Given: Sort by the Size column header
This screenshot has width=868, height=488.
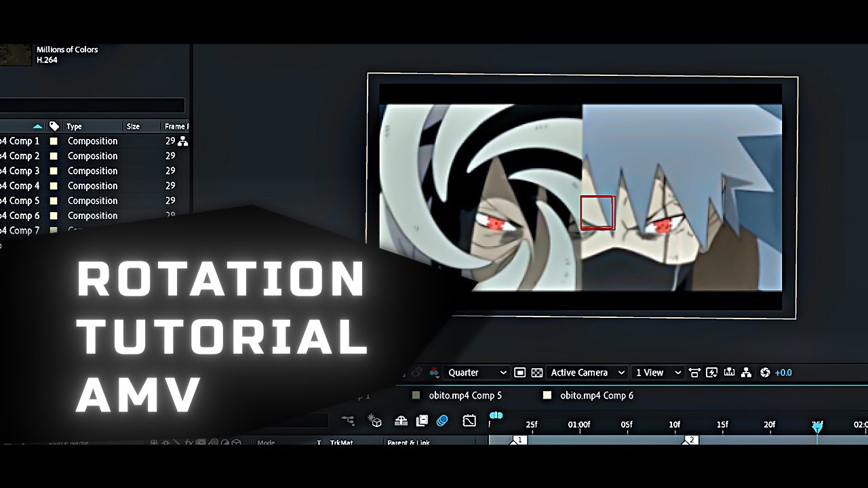Looking at the screenshot, I should coord(133,127).
